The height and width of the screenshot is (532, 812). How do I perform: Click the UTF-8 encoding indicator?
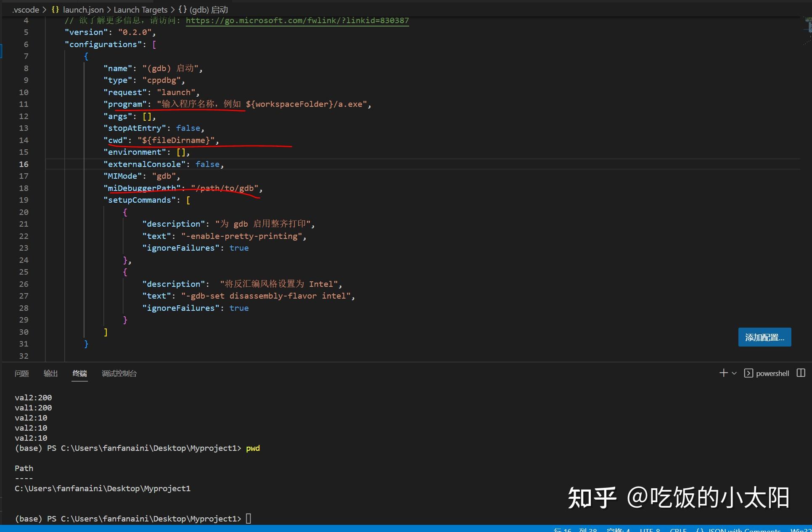tap(650, 530)
